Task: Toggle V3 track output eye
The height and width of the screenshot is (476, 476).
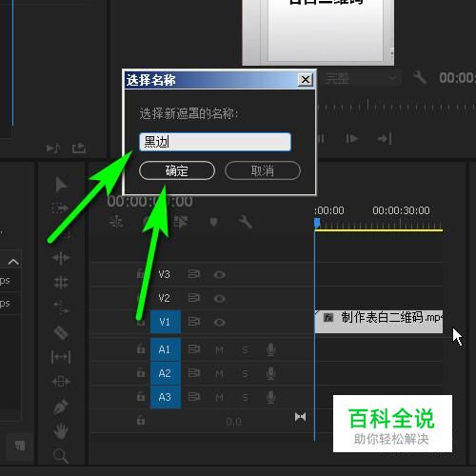Action: tap(219, 274)
